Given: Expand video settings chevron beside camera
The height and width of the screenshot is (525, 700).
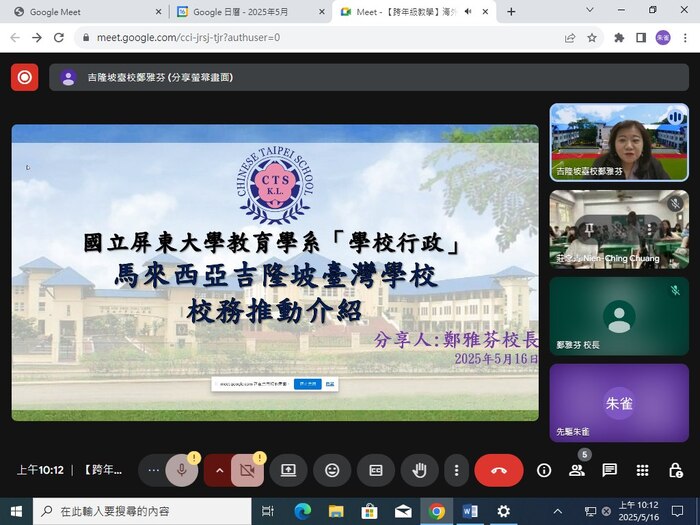Looking at the screenshot, I should click(x=219, y=470).
